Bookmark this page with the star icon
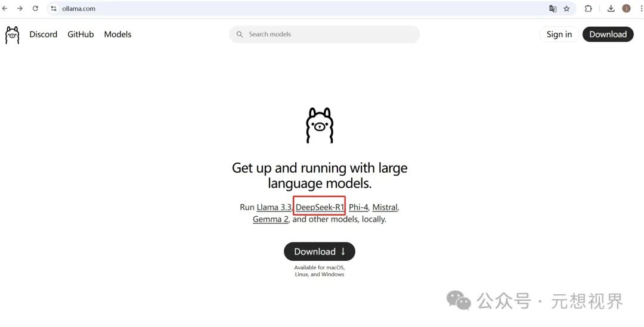The height and width of the screenshot is (327, 644). (567, 8)
